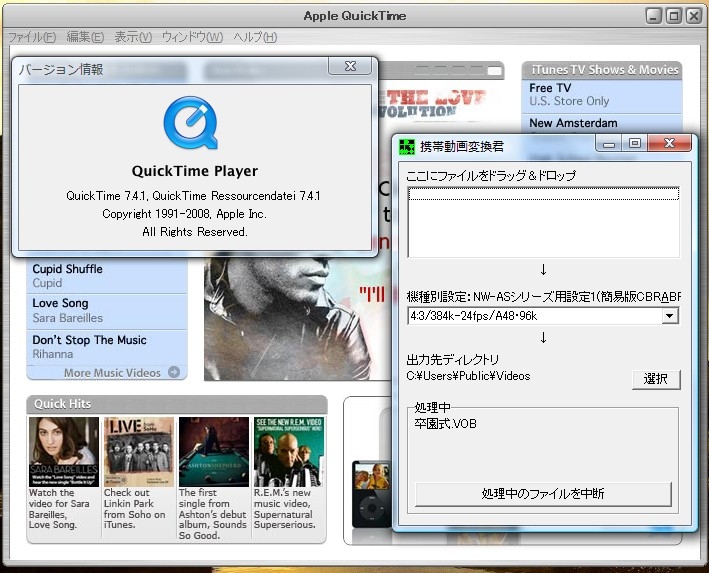Click the QuickTime Player logo icon
This screenshot has width=709, height=573.
point(191,122)
